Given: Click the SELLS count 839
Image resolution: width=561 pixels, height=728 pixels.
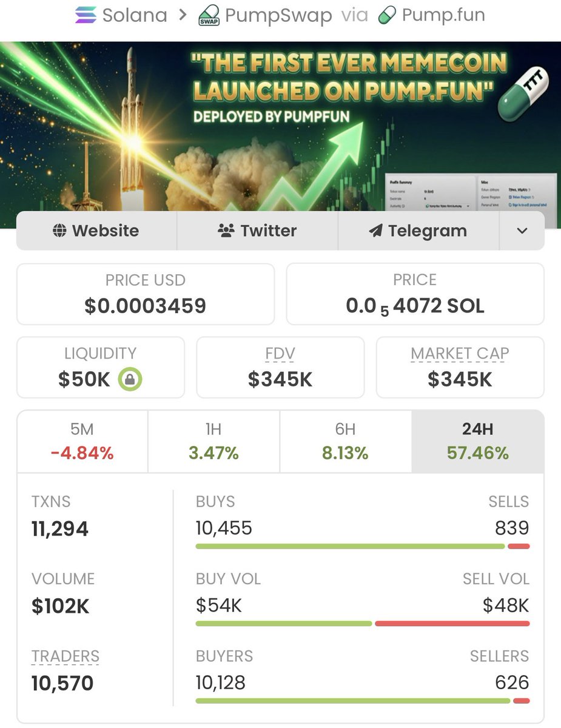Looking at the screenshot, I should (x=512, y=528).
